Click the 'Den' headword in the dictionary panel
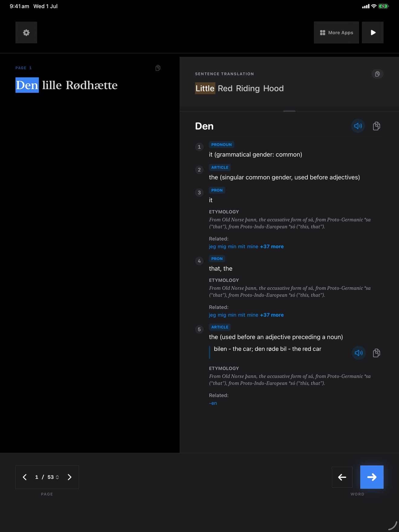 (204, 126)
